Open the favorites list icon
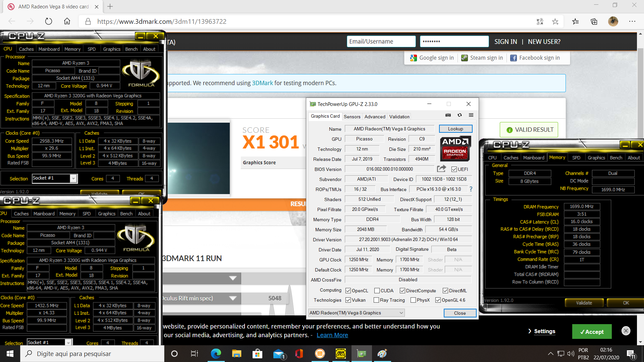The image size is (644, 362). tap(576, 21)
